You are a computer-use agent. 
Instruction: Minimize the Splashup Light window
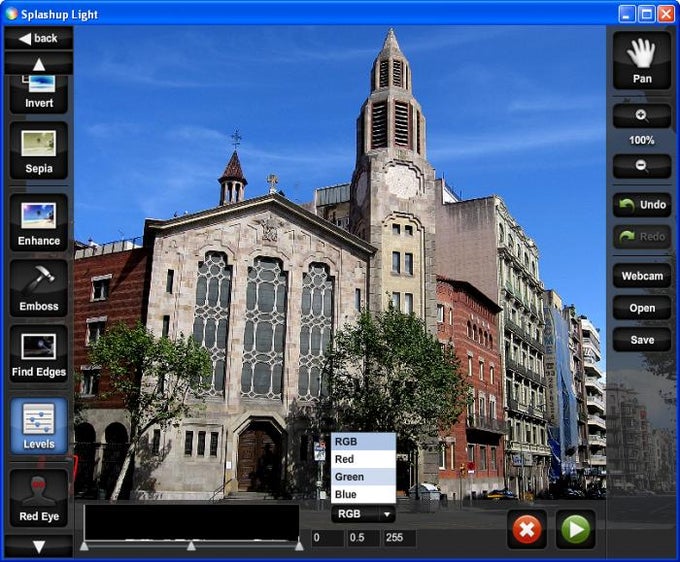(x=626, y=14)
